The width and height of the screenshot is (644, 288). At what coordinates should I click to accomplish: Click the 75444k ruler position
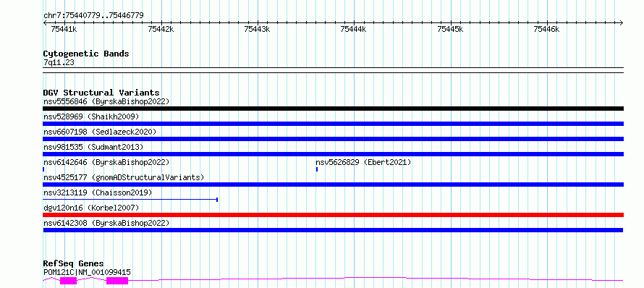pos(354,29)
